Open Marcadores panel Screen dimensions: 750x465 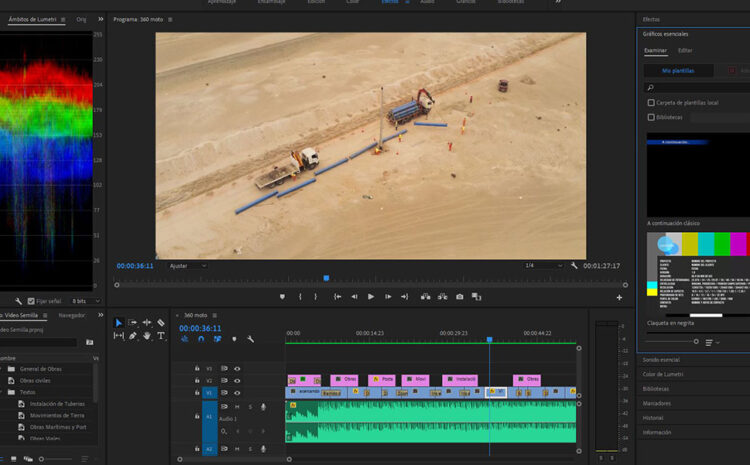(657, 403)
